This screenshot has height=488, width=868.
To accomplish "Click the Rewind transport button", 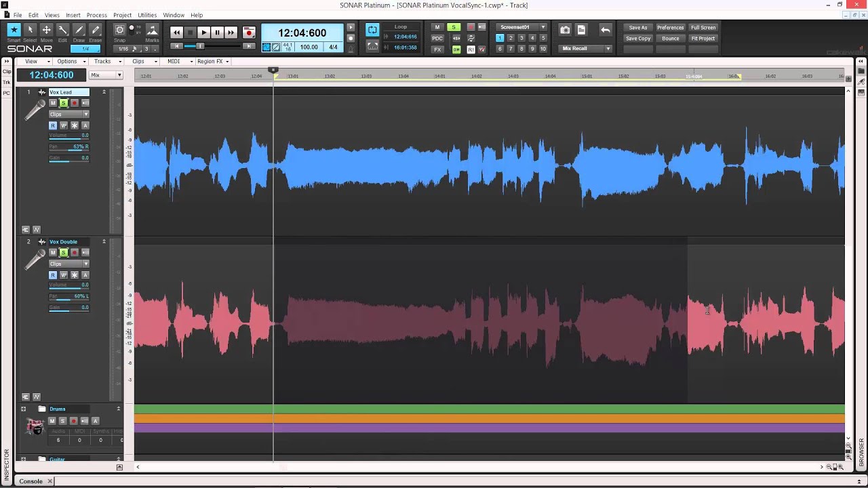I will coord(176,33).
